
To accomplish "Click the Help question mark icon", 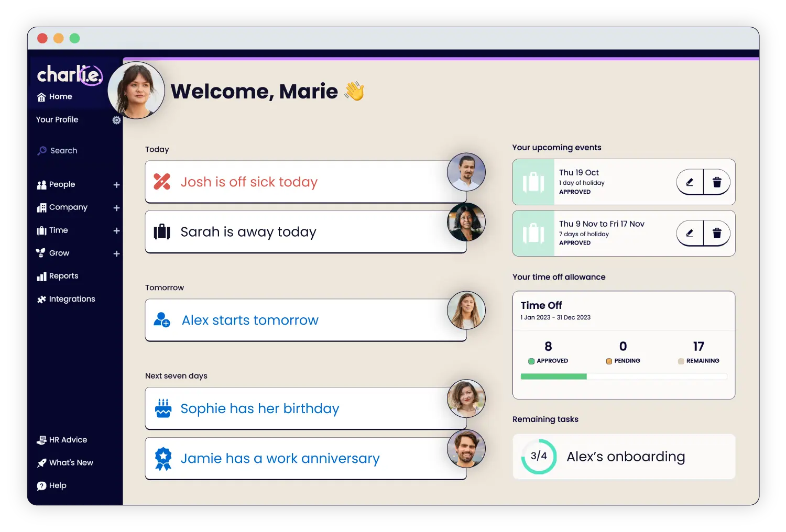I will pos(41,486).
